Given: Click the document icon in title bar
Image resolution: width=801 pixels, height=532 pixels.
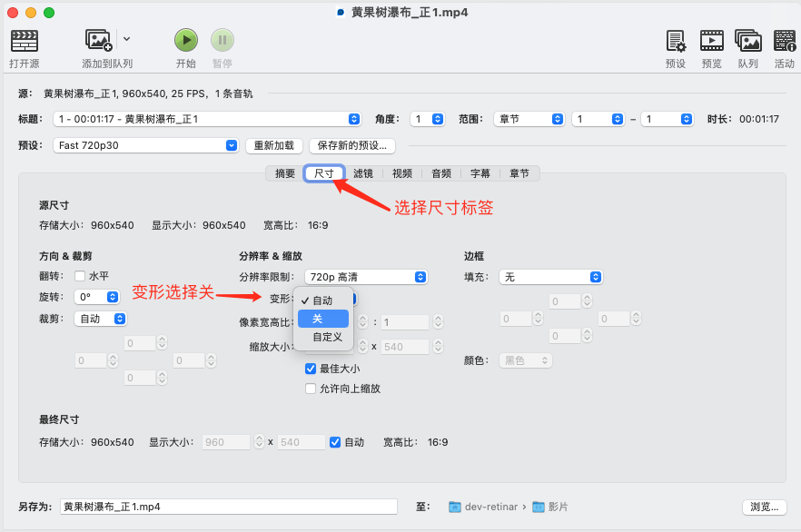Looking at the screenshot, I should pos(341,12).
